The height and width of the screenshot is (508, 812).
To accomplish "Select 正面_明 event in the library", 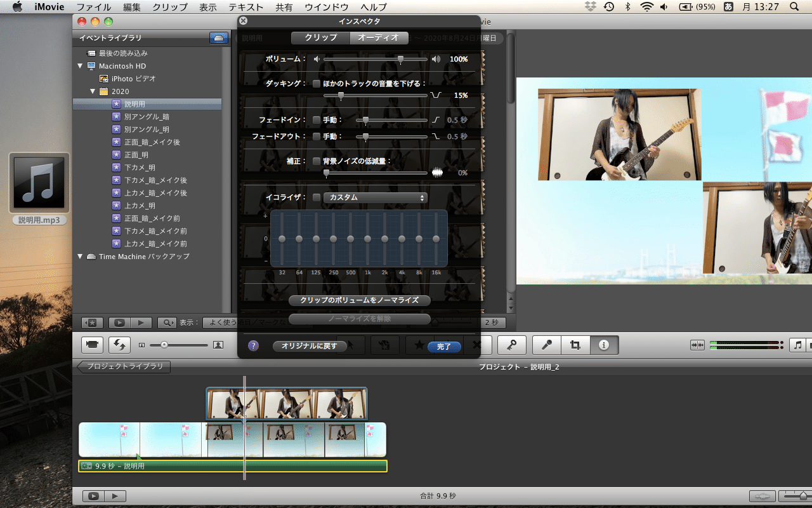I will point(147,155).
